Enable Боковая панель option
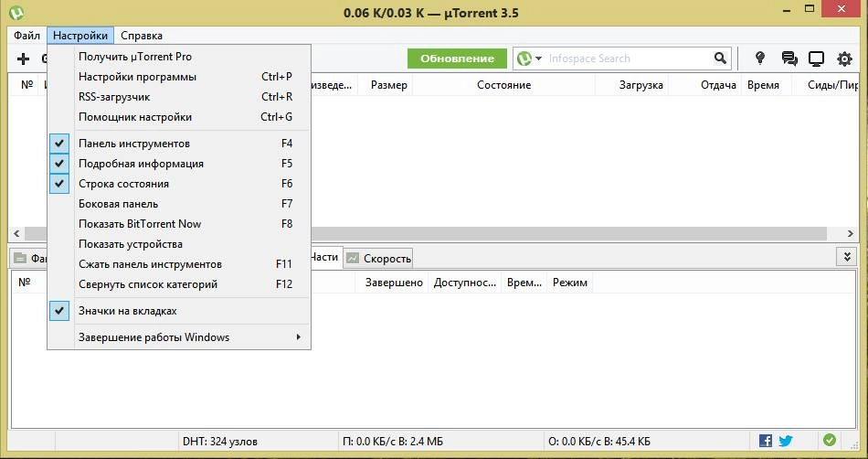Screen dimensions: 868x459 pos(179,204)
